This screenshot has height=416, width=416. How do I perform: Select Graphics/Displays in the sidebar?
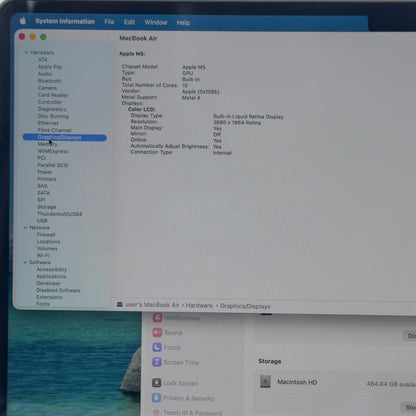pos(65,137)
